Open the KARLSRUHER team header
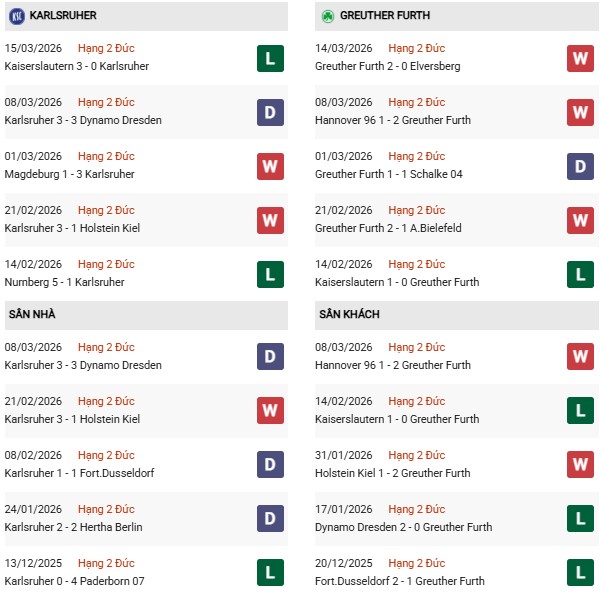The image size is (600, 595). (x=64, y=16)
